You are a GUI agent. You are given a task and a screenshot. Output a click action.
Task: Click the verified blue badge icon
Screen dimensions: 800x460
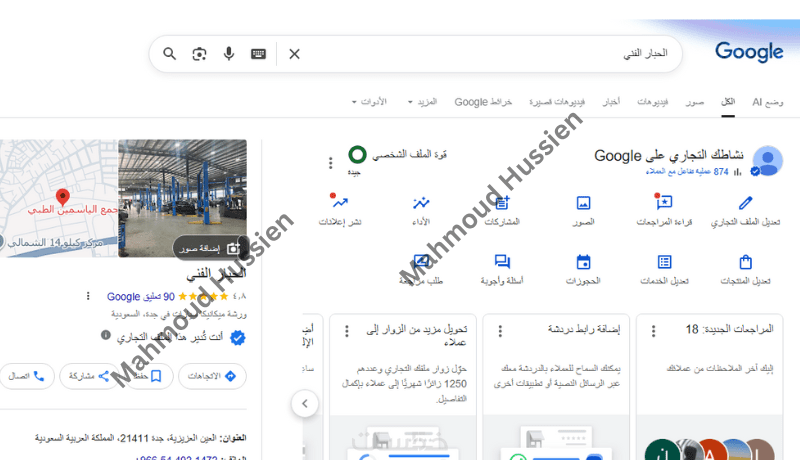[x=237, y=337]
